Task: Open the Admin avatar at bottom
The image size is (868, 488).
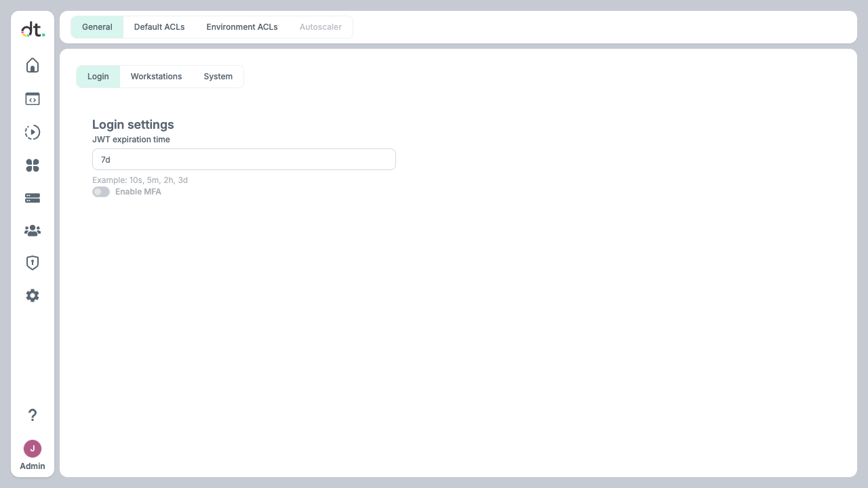Action: click(32, 449)
